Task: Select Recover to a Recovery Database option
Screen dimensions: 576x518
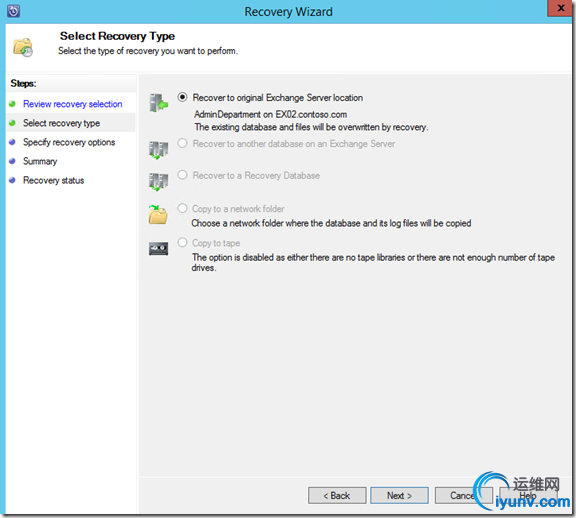Action: 182,175
